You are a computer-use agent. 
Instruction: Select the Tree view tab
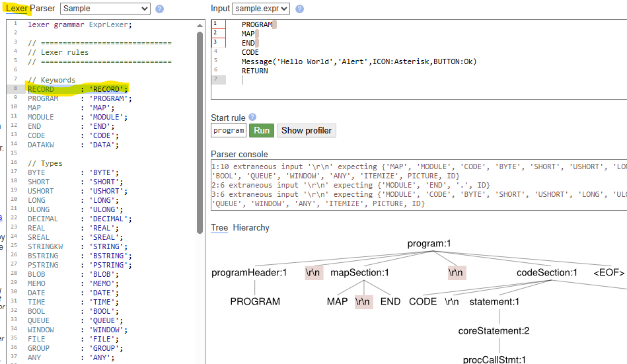tap(219, 227)
